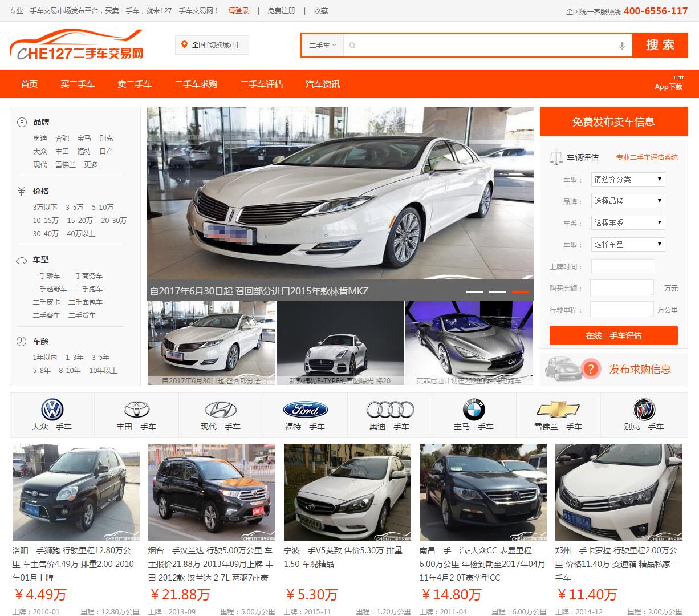Viewport: 699px width, 616px height.
Task: Click the Toyota logo
Action: point(136,409)
